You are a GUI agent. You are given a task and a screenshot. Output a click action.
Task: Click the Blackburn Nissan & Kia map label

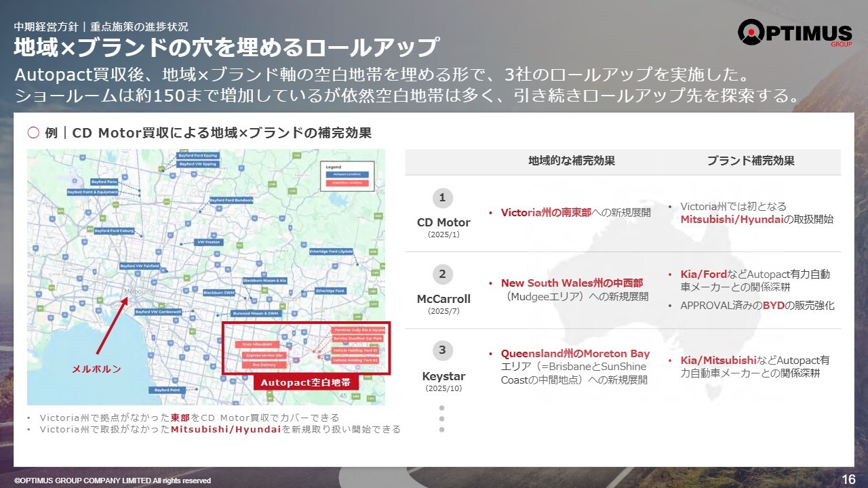(264, 280)
